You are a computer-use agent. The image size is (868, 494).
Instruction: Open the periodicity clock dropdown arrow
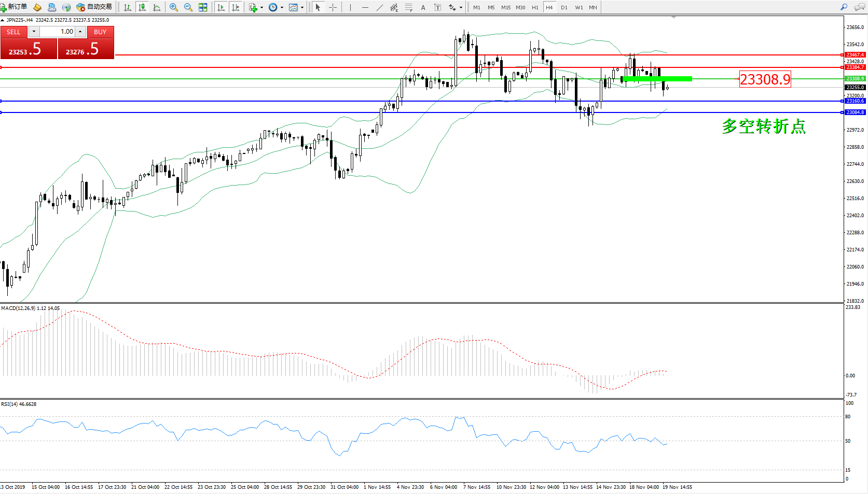282,8
